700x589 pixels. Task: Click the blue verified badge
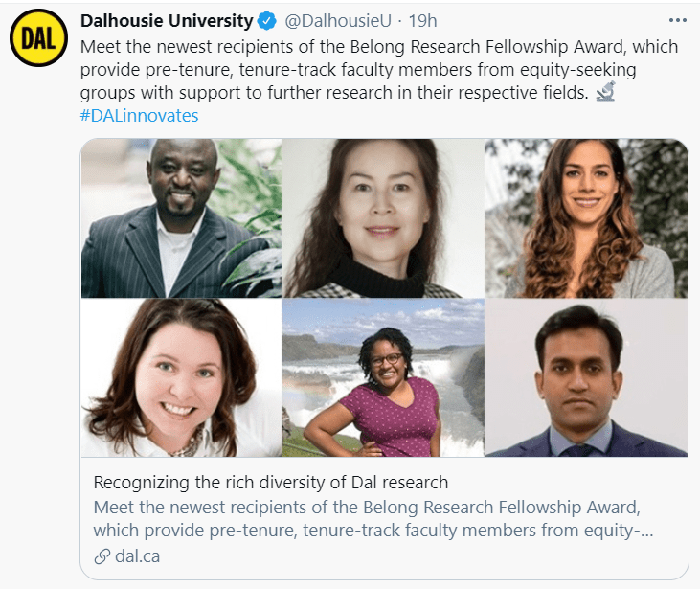pos(269,21)
